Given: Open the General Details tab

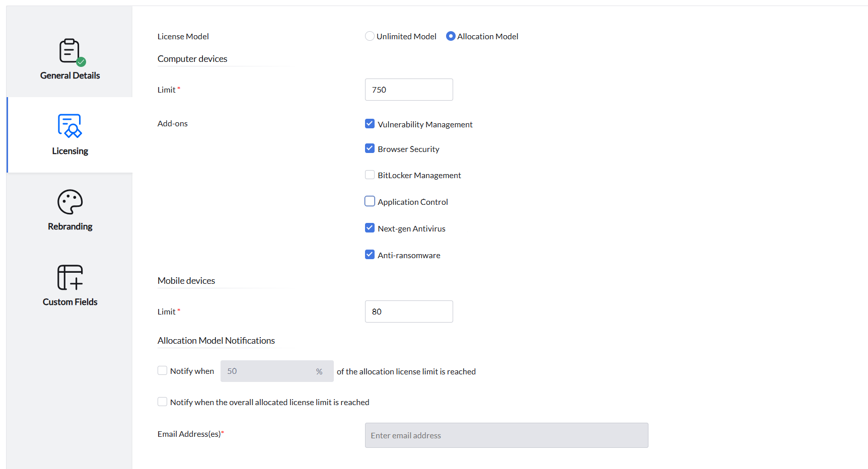Looking at the screenshot, I should tap(70, 75).
